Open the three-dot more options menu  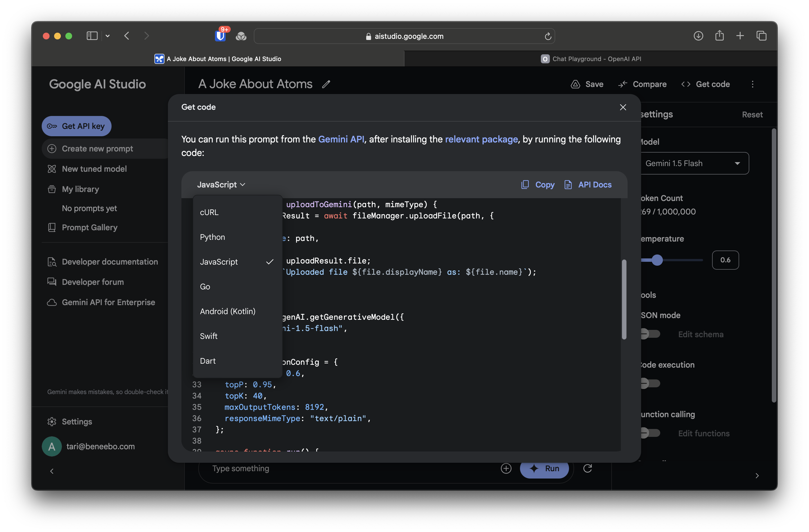(x=752, y=84)
